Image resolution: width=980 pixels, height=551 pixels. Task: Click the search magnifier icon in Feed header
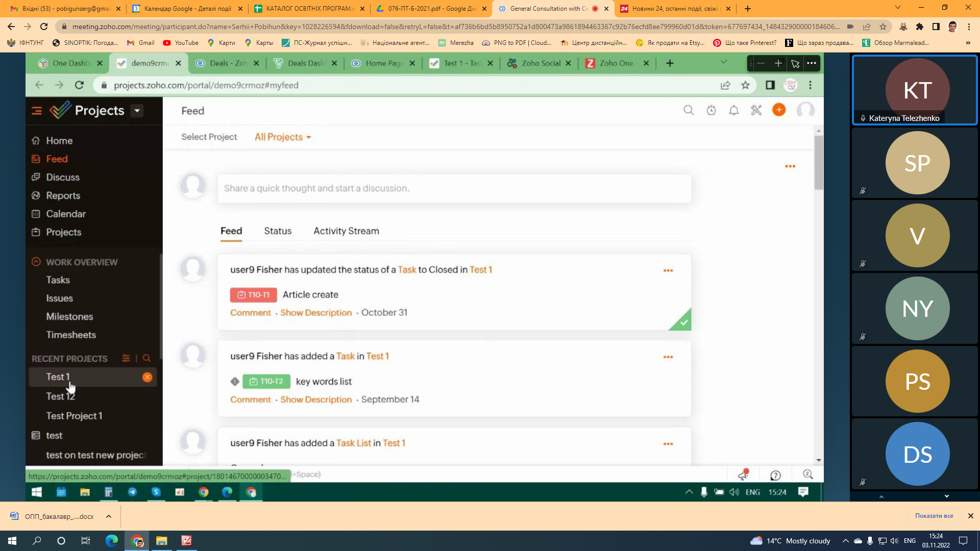(x=689, y=110)
